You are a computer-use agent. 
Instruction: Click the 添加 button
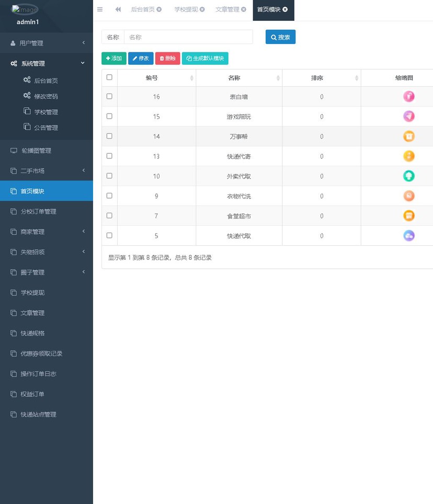(x=113, y=58)
